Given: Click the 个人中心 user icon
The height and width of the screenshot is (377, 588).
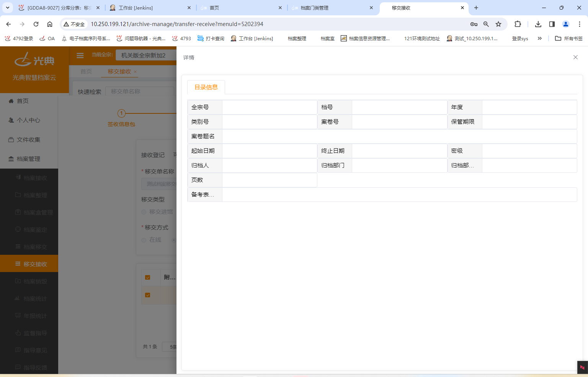Looking at the screenshot, I should pos(11,120).
